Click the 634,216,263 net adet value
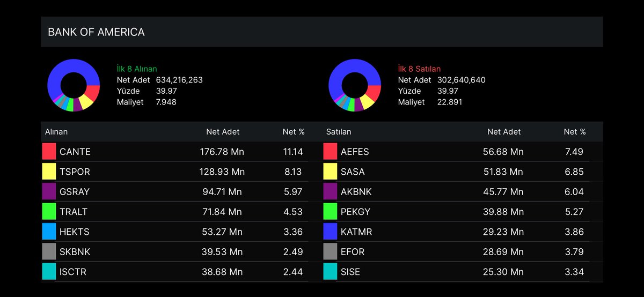 [179, 80]
